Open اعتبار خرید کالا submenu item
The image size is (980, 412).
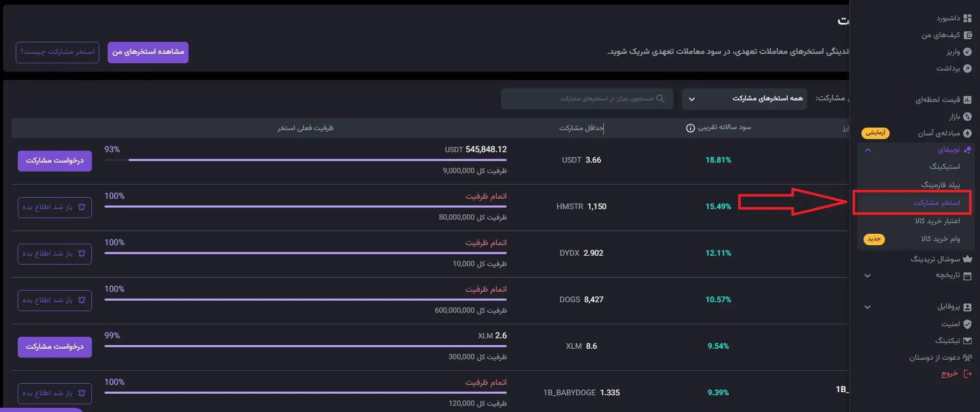click(937, 221)
